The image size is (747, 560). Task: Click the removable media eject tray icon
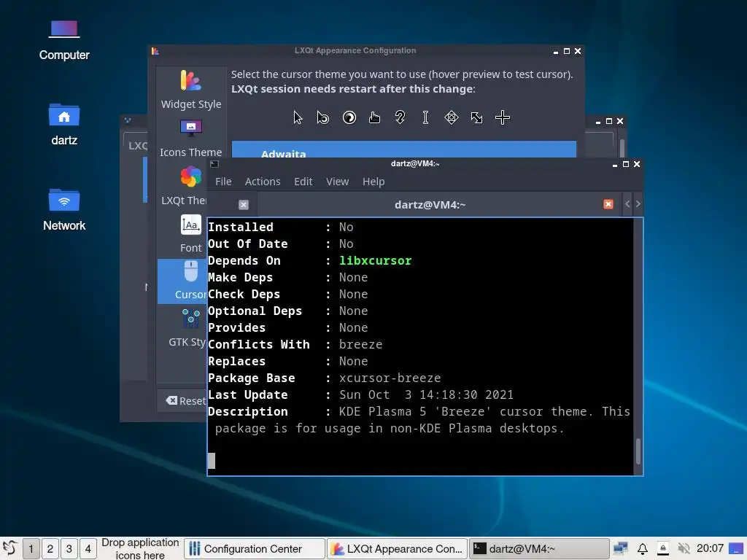coord(662,548)
